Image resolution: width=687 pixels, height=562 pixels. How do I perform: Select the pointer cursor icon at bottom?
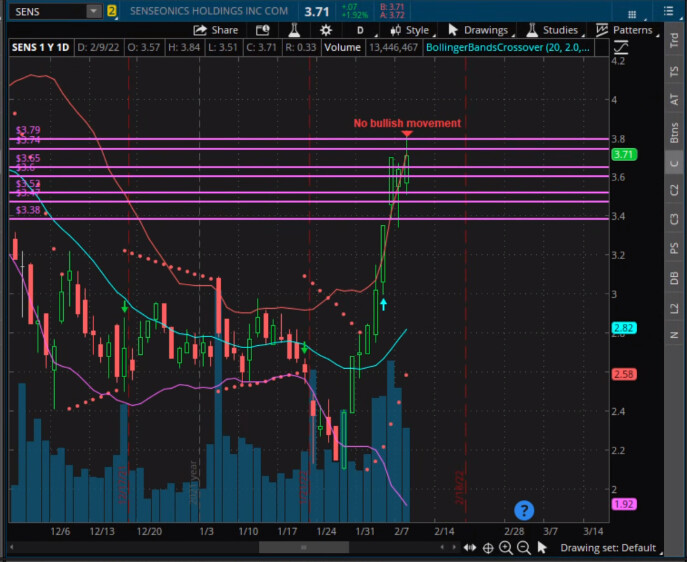tap(542, 548)
